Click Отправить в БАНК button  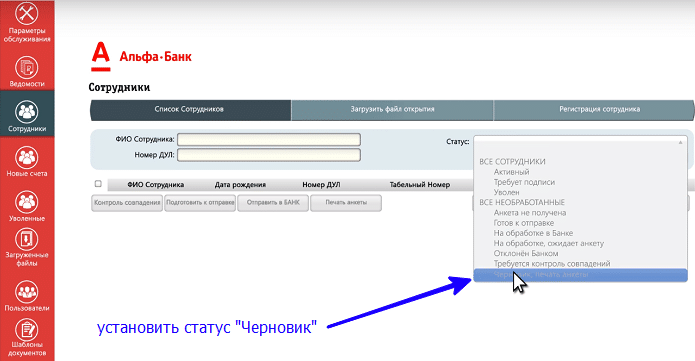point(273,203)
